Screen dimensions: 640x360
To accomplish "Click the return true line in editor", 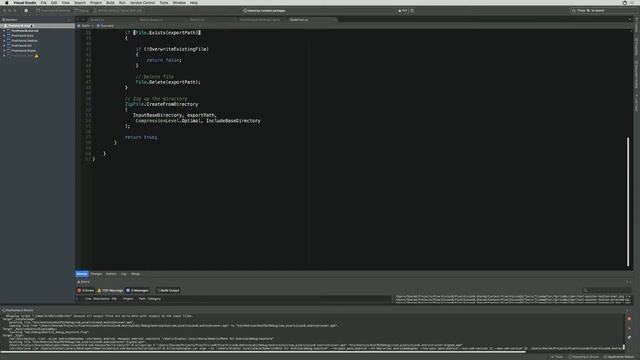I will click(141, 137).
